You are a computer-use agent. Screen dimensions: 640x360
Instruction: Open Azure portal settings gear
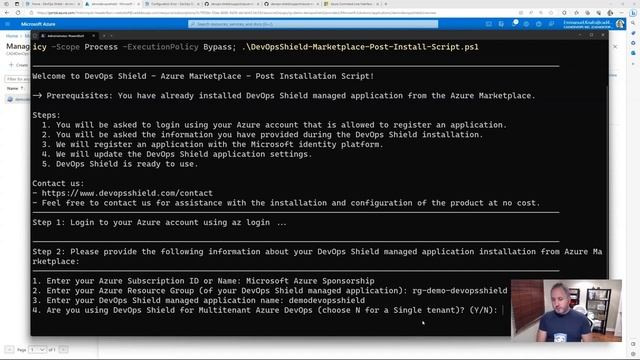(x=527, y=24)
